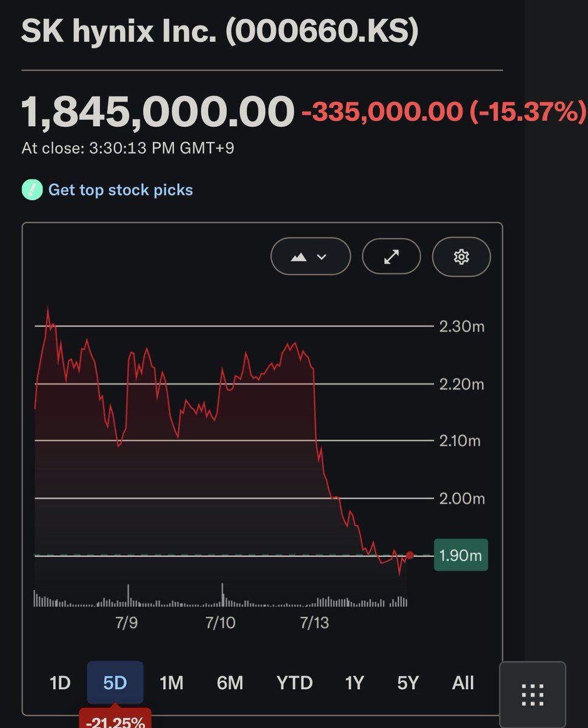Open the chart type mountain icon dropdown
Viewport: 588px width, 728px height.
(310, 257)
